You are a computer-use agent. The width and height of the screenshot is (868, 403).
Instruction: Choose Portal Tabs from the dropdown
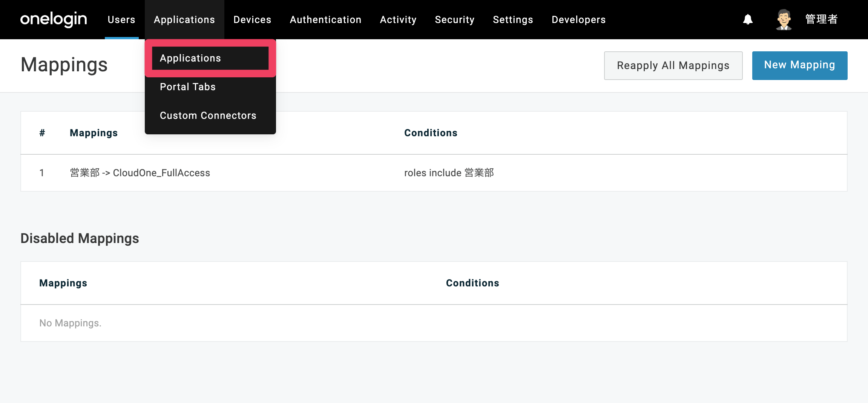(x=188, y=87)
